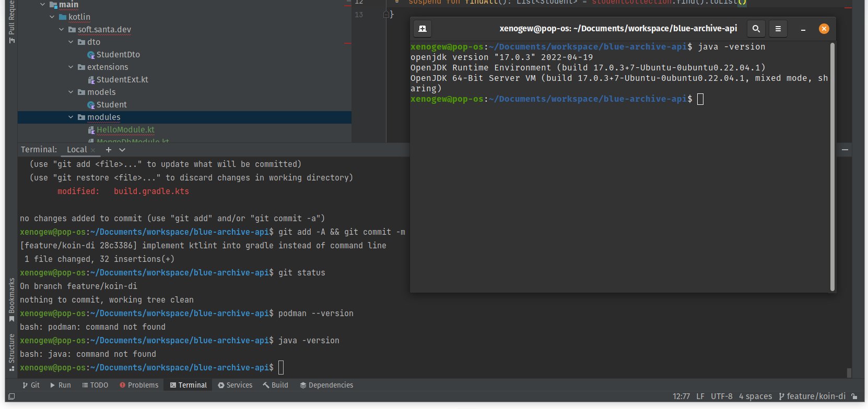
Task: Open the StudentExt.kt file
Action: (122, 79)
